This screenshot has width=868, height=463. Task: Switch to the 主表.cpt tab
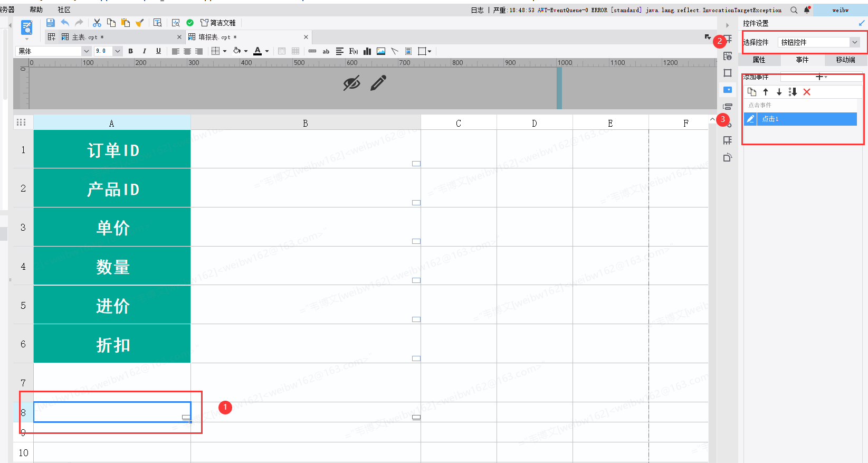88,37
